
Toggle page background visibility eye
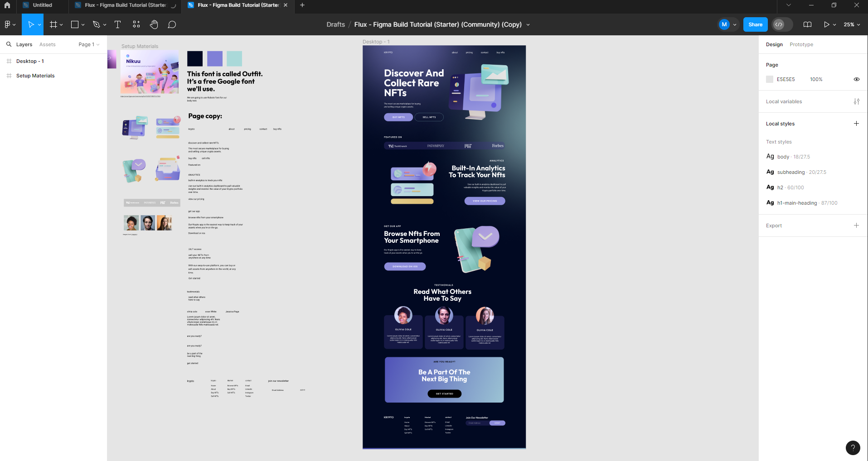pos(856,79)
